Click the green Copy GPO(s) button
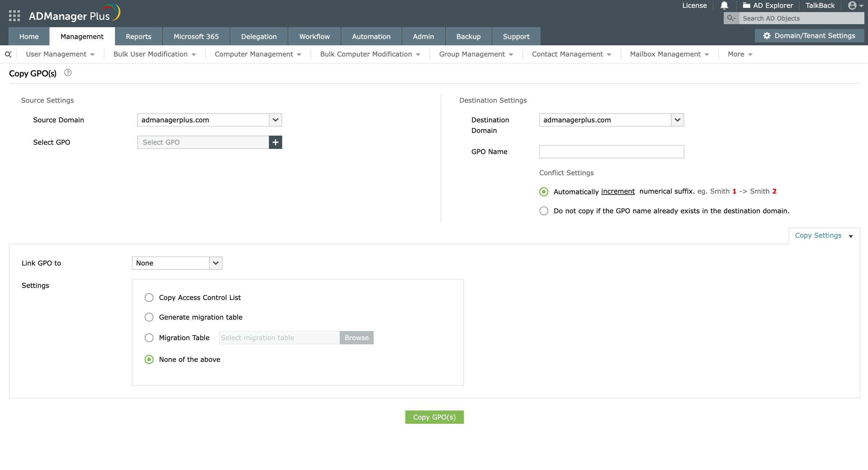 (434, 417)
